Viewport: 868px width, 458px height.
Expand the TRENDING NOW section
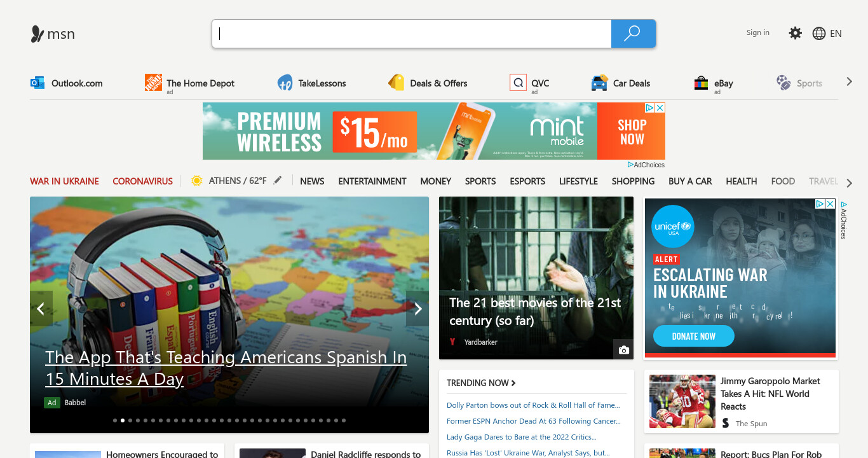(x=481, y=383)
